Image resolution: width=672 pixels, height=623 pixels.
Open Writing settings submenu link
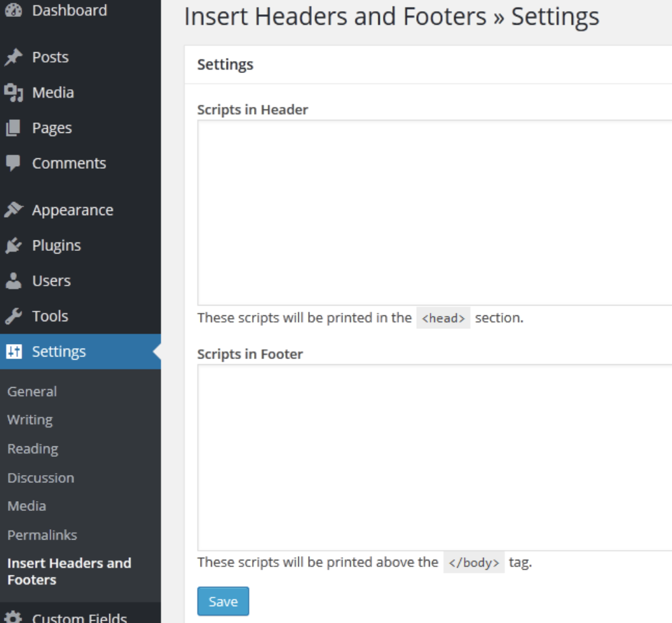click(30, 420)
